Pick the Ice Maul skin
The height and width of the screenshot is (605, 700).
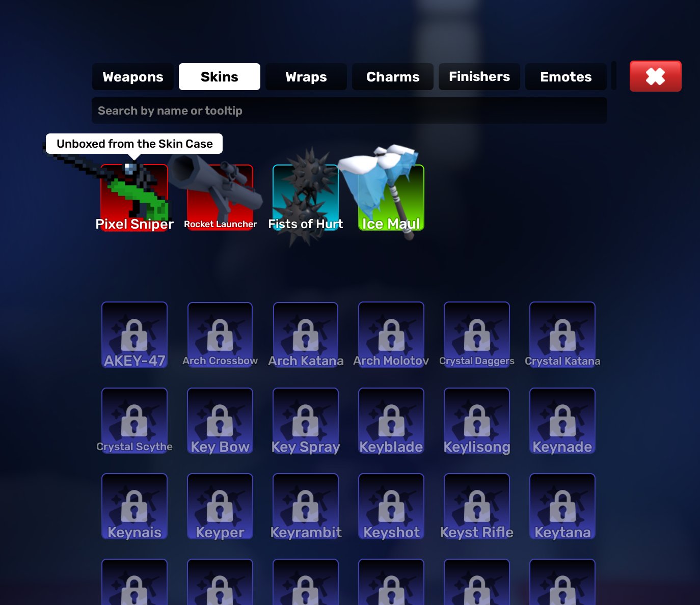pyautogui.click(x=391, y=198)
